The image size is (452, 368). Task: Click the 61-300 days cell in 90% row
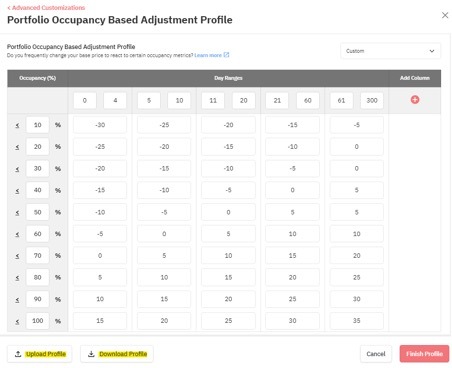(x=357, y=299)
